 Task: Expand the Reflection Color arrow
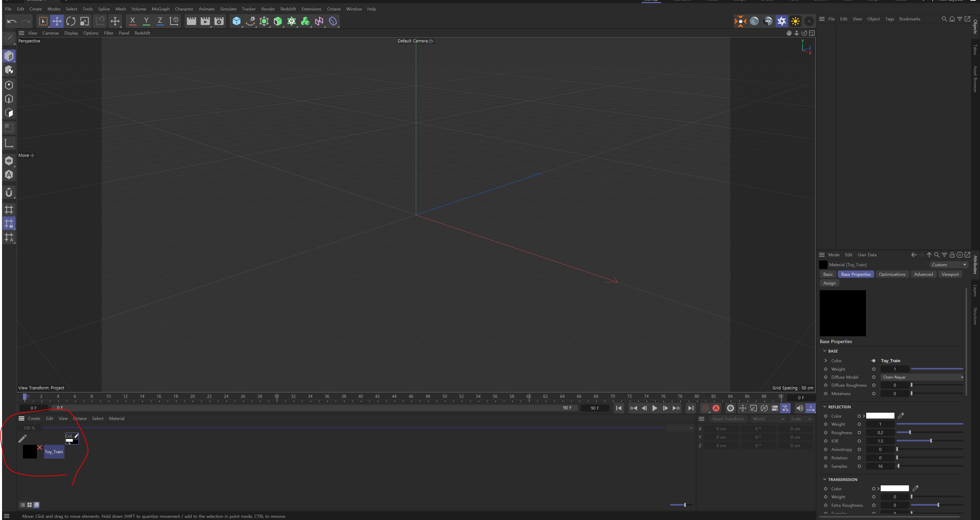pos(864,416)
